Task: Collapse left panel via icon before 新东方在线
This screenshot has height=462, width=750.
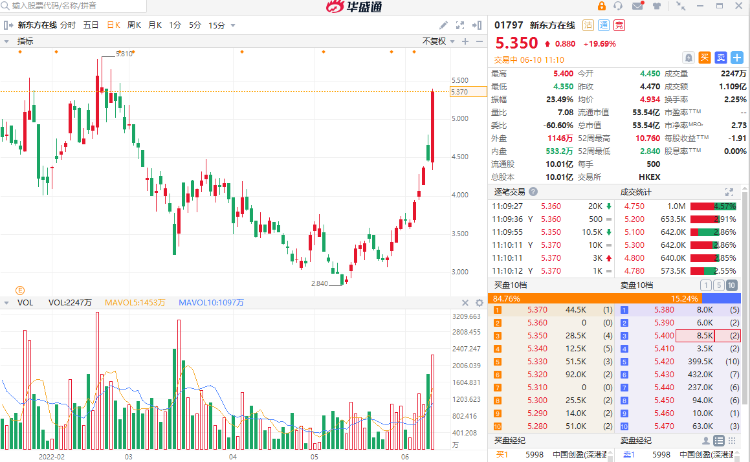Action: [8, 25]
